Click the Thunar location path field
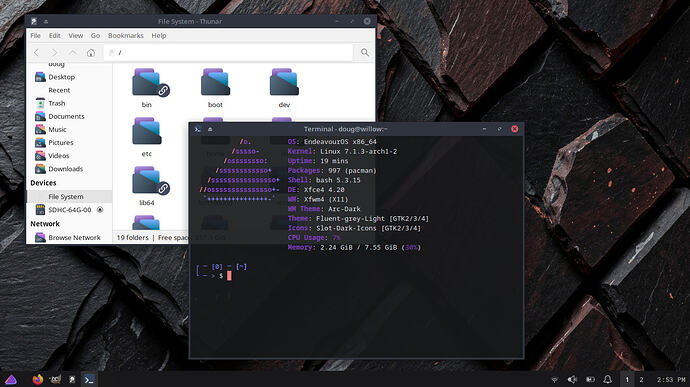The image size is (690, 387). click(x=228, y=52)
